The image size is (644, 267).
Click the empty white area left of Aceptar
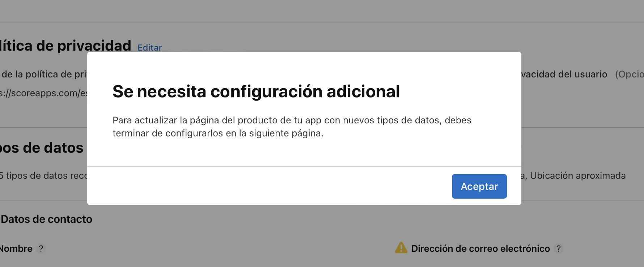coord(268,186)
